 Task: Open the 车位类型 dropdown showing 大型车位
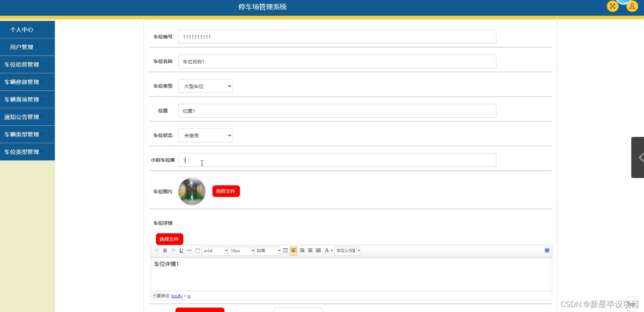(205, 86)
